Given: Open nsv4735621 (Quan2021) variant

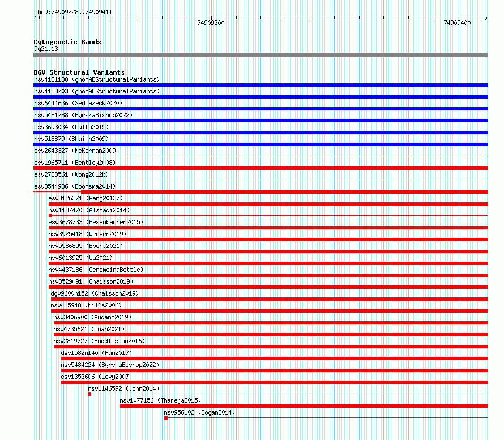Looking at the screenshot, I should (x=89, y=329).
